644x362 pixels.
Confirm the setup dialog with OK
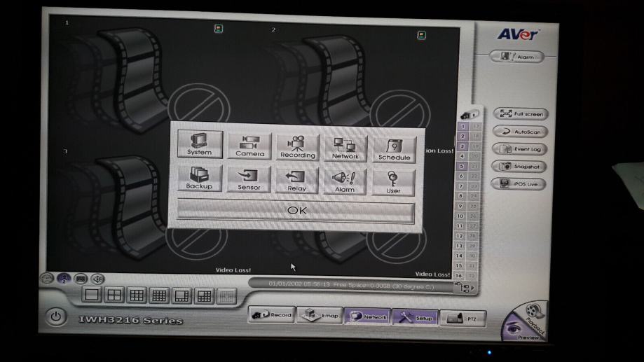pyautogui.click(x=296, y=211)
